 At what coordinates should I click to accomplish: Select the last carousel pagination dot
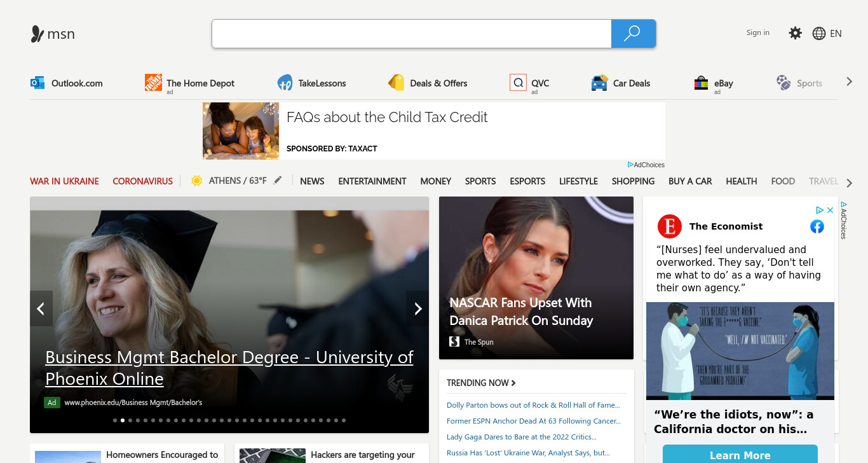coord(344,420)
